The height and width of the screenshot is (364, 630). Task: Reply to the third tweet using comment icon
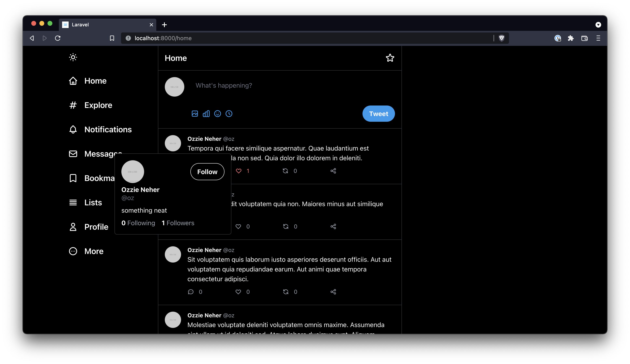pyautogui.click(x=191, y=292)
